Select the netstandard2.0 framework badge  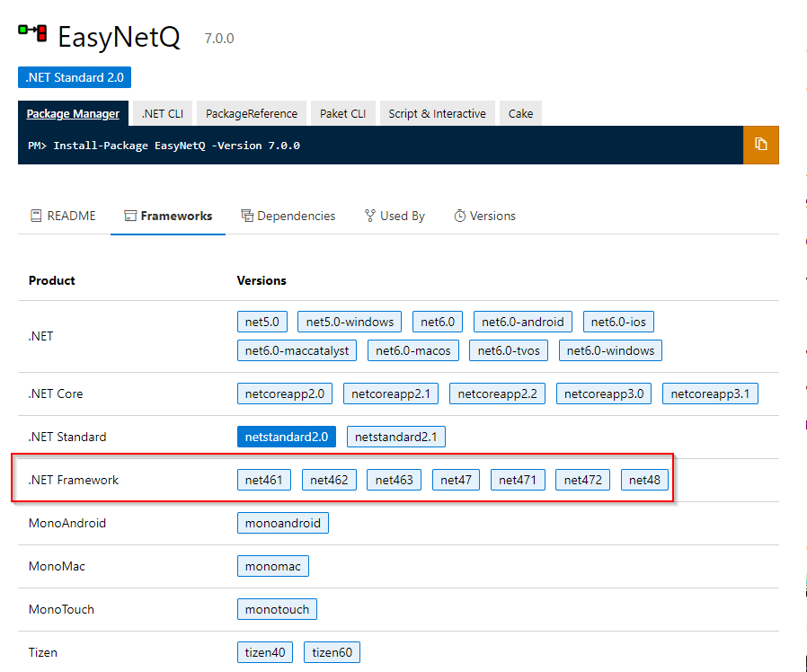pos(287,436)
